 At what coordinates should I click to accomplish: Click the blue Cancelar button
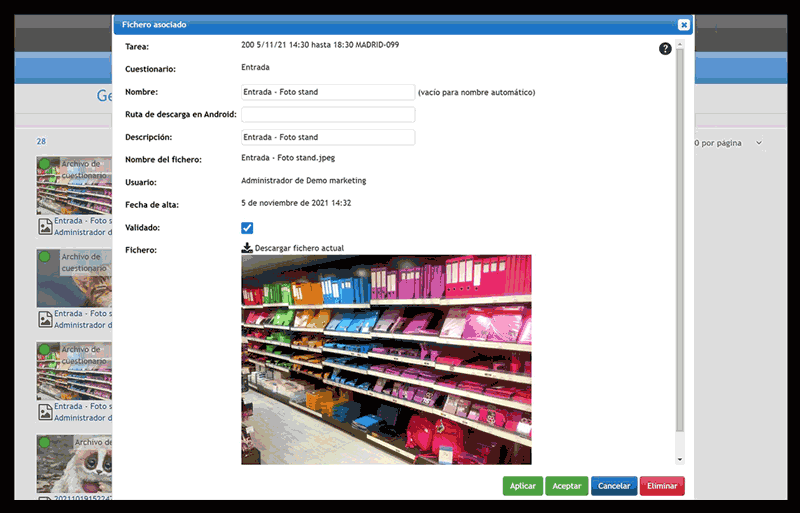[614, 486]
